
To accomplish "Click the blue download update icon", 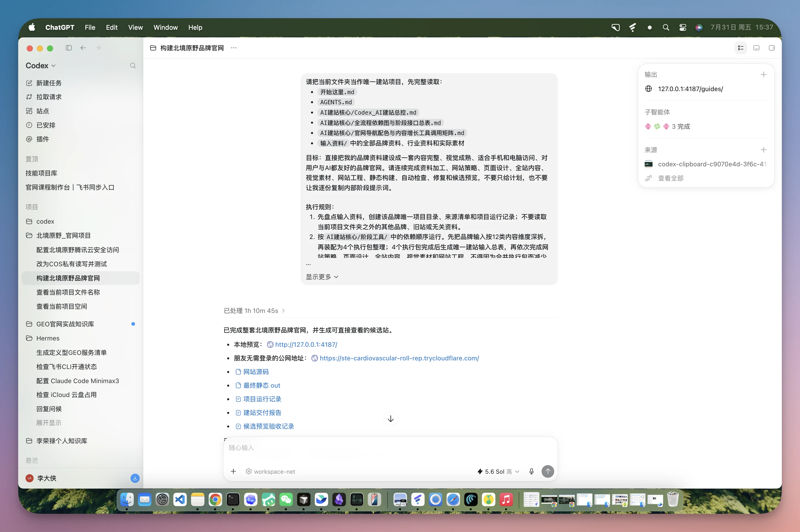I will pos(135,478).
